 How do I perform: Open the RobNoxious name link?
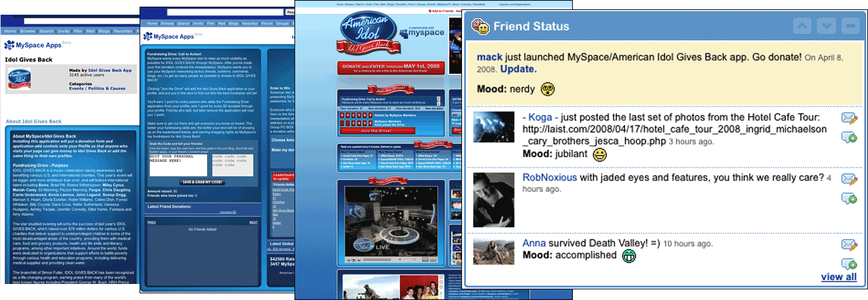click(549, 178)
